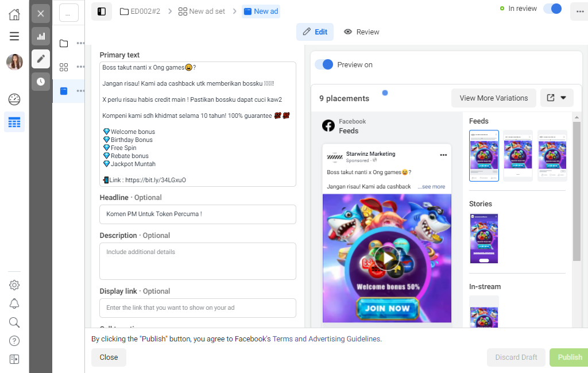Click the View More Variations button

point(493,98)
